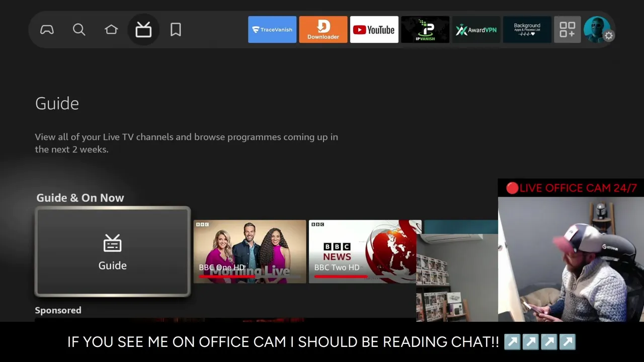Click the Live TV channels description text
This screenshot has width=644, height=362.
click(186, 143)
